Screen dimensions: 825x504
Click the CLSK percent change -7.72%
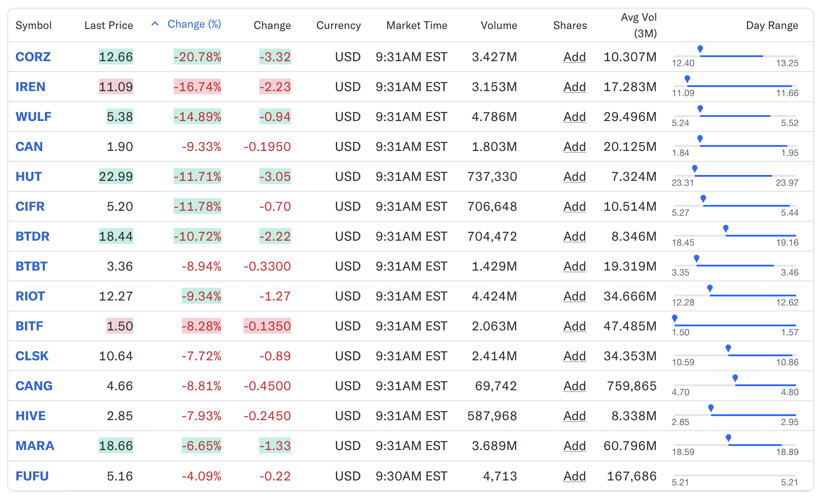tap(201, 356)
